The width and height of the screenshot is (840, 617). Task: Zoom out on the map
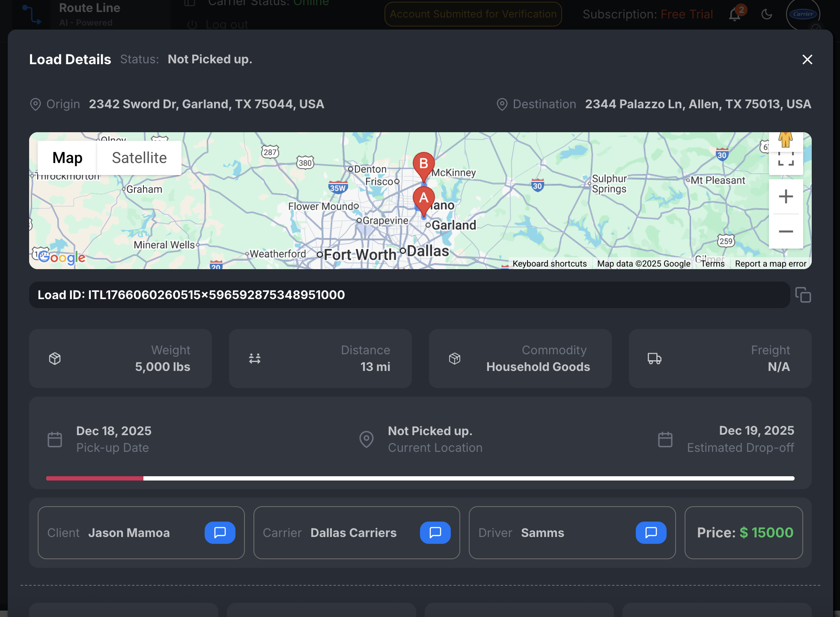(786, 231)
